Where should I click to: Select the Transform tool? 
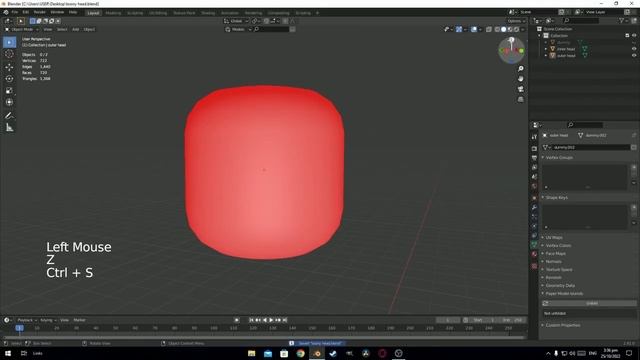9,102
